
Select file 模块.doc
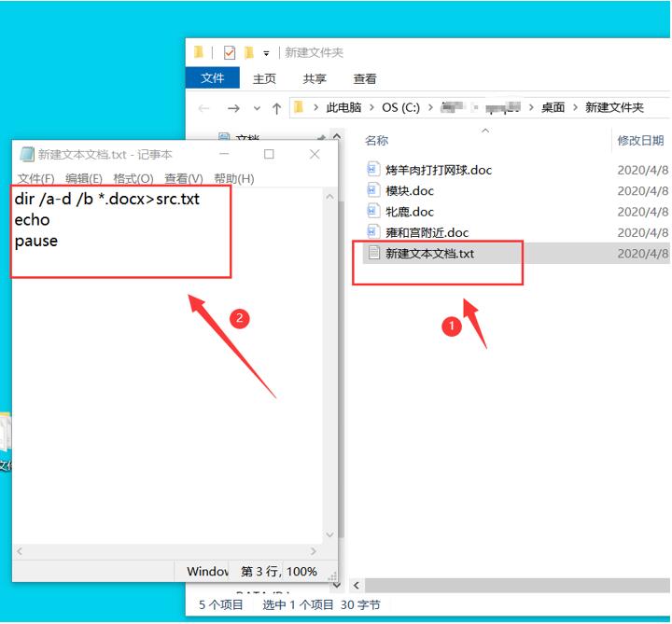coord(410,191)
